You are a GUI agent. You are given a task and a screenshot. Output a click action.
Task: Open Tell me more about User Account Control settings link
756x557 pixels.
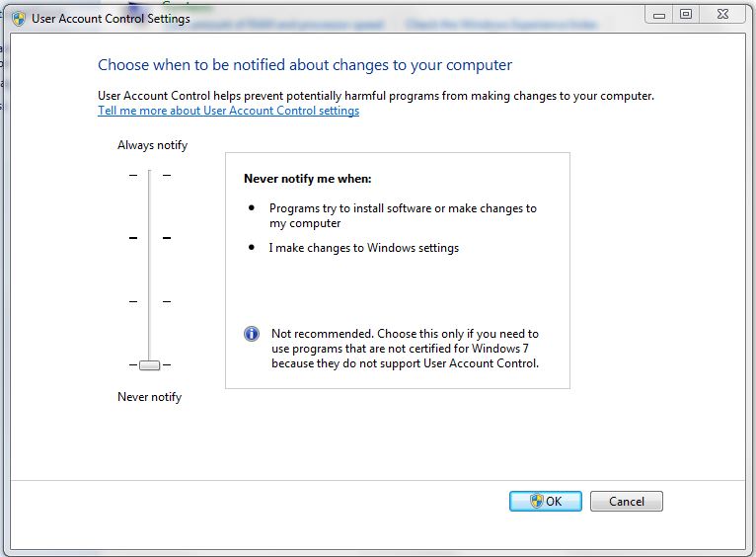[x=229, y=111]
